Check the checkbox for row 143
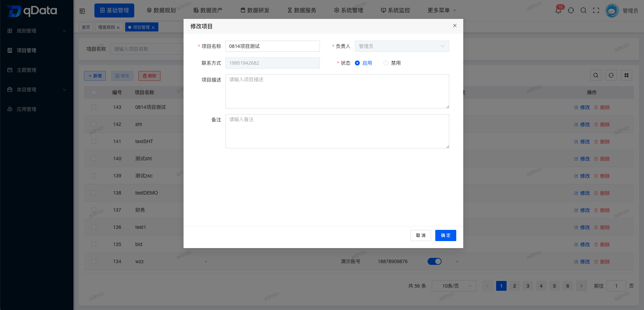Image resolution: width=644 pixels, height=310 pixels. [x=94, y=107]
